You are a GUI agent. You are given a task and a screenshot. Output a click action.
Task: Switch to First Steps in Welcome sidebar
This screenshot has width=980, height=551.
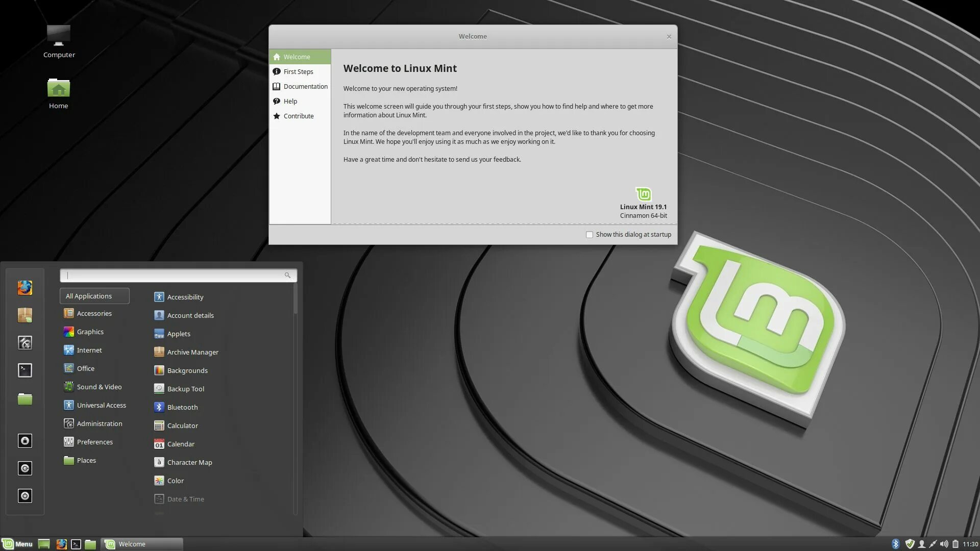(x=298, y=71)
